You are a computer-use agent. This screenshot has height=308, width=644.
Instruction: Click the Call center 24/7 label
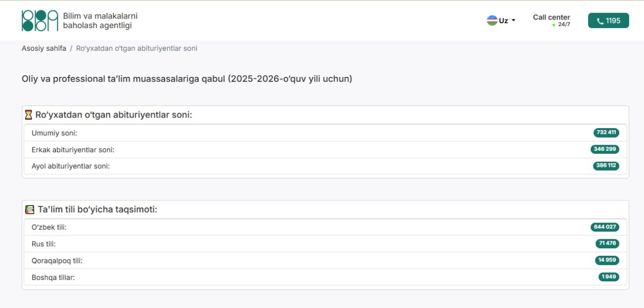tap(551, 20)
